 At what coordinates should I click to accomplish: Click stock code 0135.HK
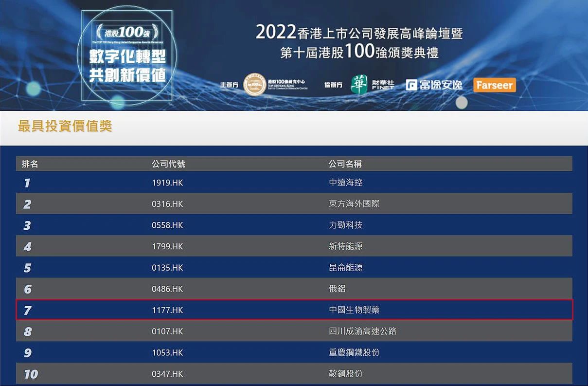click(167, 268)
